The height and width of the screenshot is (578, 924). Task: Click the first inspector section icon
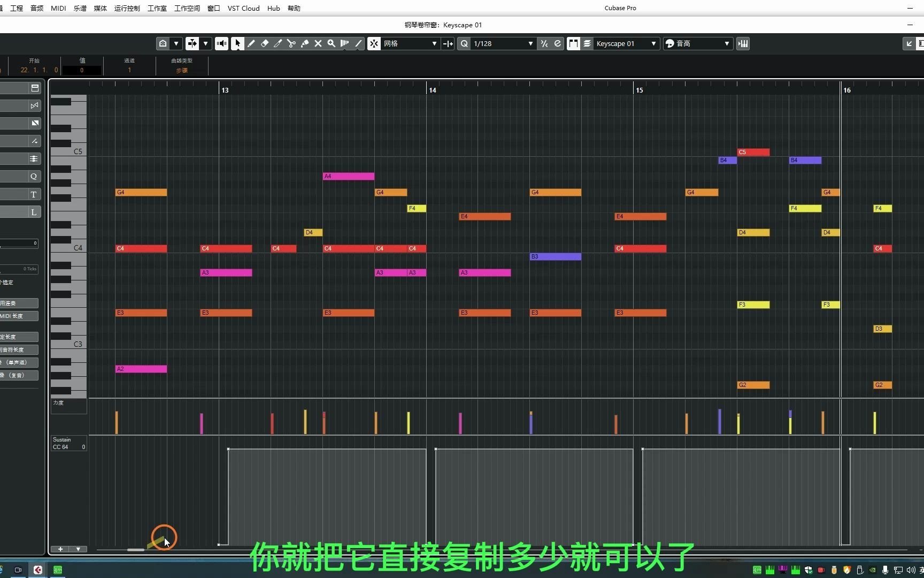pos(35,88)
